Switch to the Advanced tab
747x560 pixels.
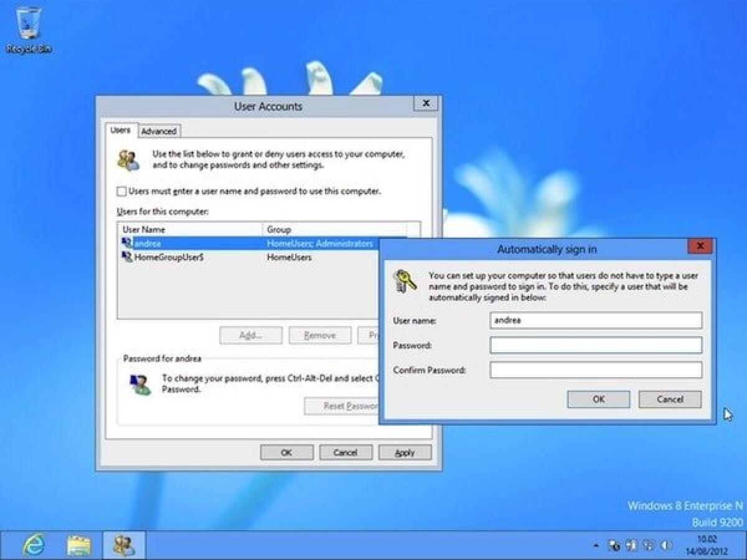tap(159, 131)
